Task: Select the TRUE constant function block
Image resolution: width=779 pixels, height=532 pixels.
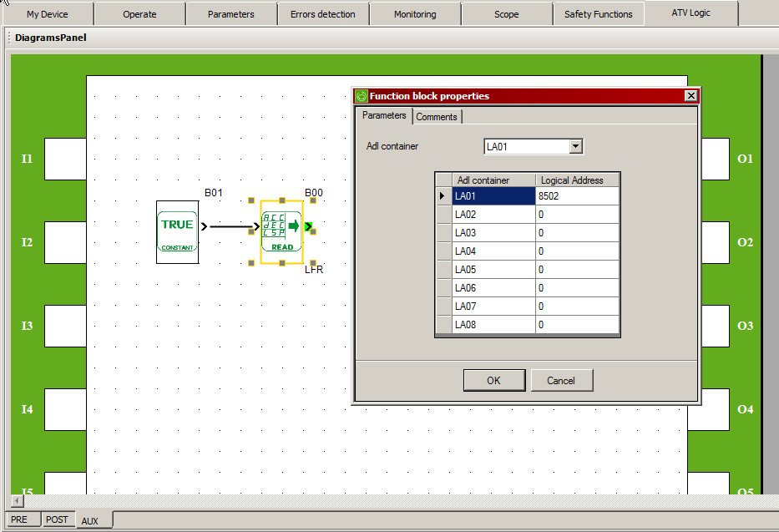Action: click(x=177, y=232)
